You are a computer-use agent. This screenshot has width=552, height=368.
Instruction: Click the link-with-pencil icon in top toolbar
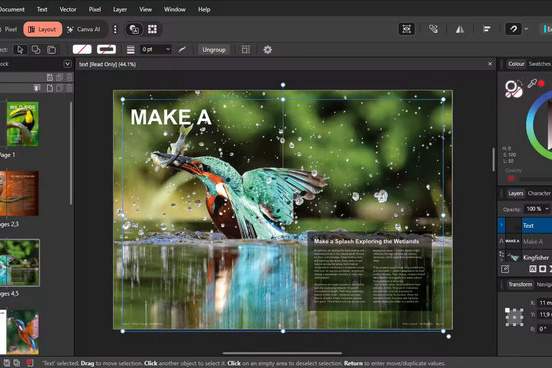pos(433,29)
